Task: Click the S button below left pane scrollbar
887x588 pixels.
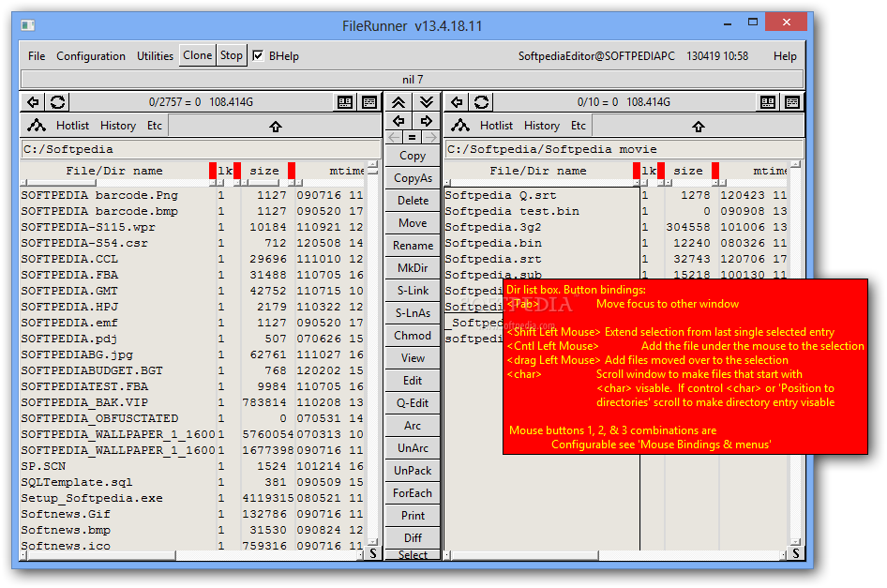Action: pyautogui.click(x=373, y=553)
